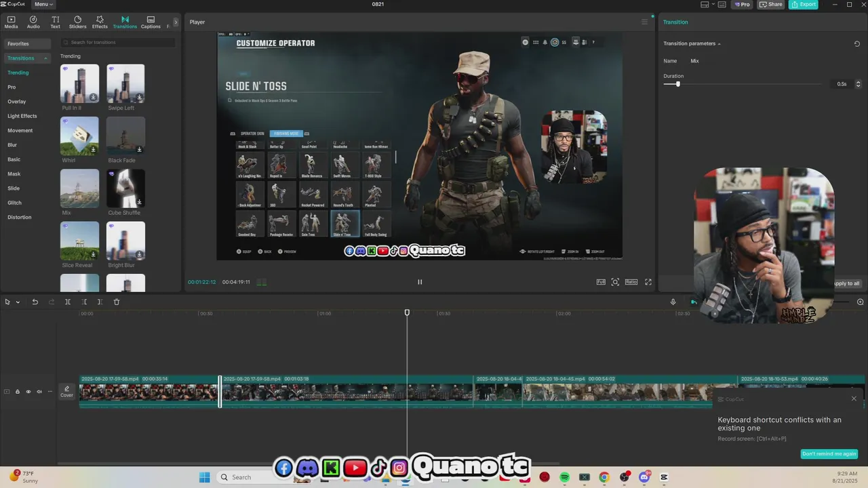Click the player zoom-to-fit icon
Viewport: 868px width, 488px height.
(x=615, y=282)
